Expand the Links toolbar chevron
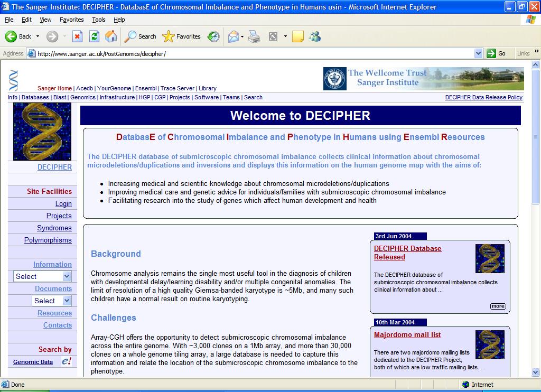The width and height of the screenshot is (541, 392). point(537,51)
